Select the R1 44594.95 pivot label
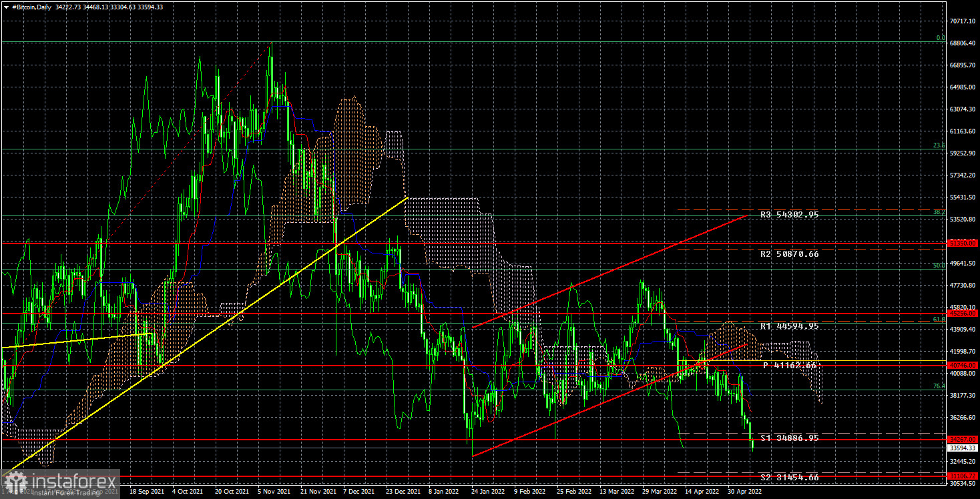Screen dimensions: 980x499 [x=789, y=326]
